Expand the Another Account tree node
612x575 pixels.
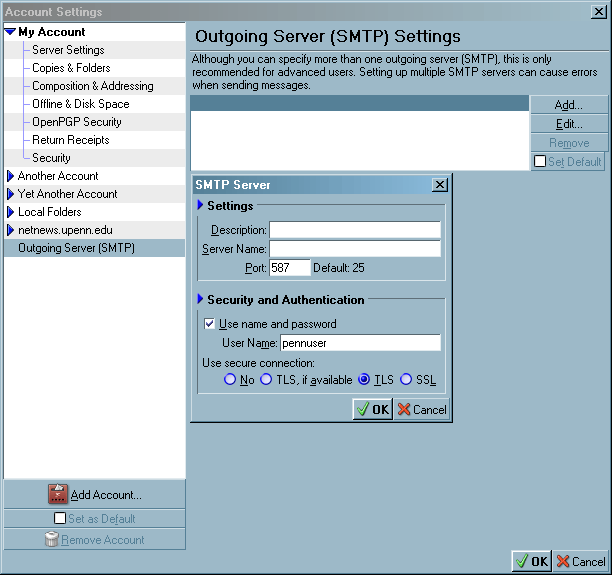tap(10, 176)
